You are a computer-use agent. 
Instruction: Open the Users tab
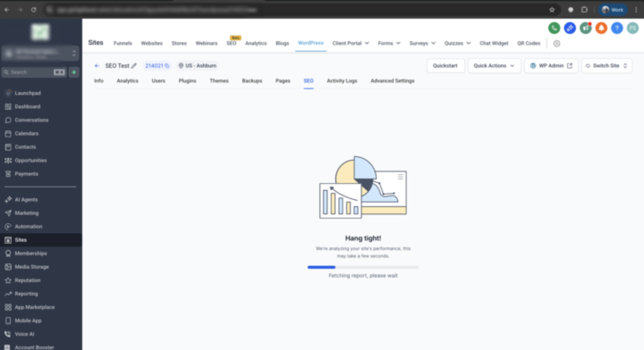158,81
